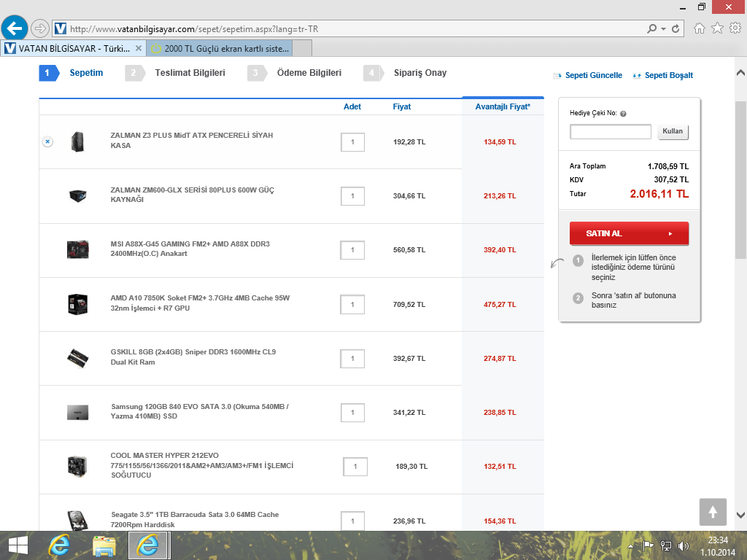Open browser Tools gear icon
The height and width of the screenshot is (560, 747).
[x=735, y=28]
